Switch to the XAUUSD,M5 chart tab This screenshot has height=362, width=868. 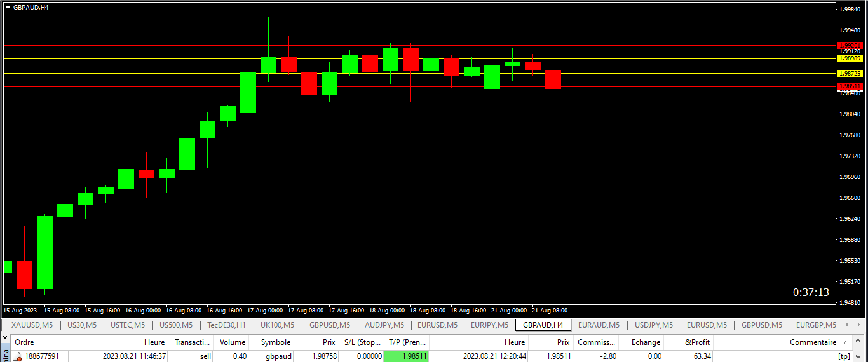click(x=32, y=325)
